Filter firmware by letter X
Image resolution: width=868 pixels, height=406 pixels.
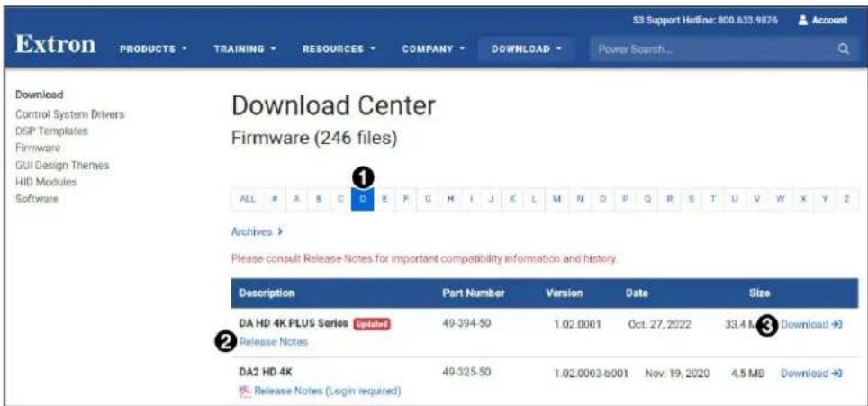[802, 200]
